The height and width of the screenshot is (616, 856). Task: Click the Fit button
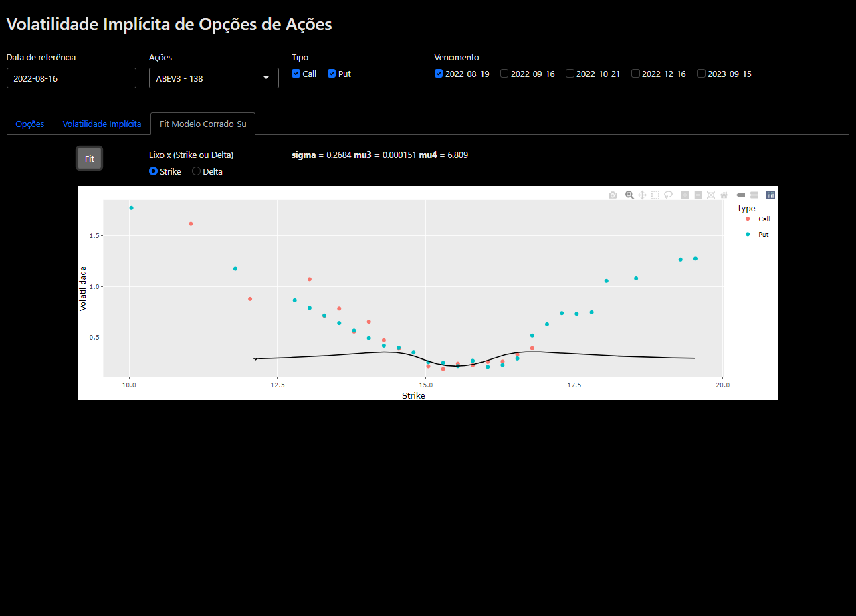click(x=89, y=159)
